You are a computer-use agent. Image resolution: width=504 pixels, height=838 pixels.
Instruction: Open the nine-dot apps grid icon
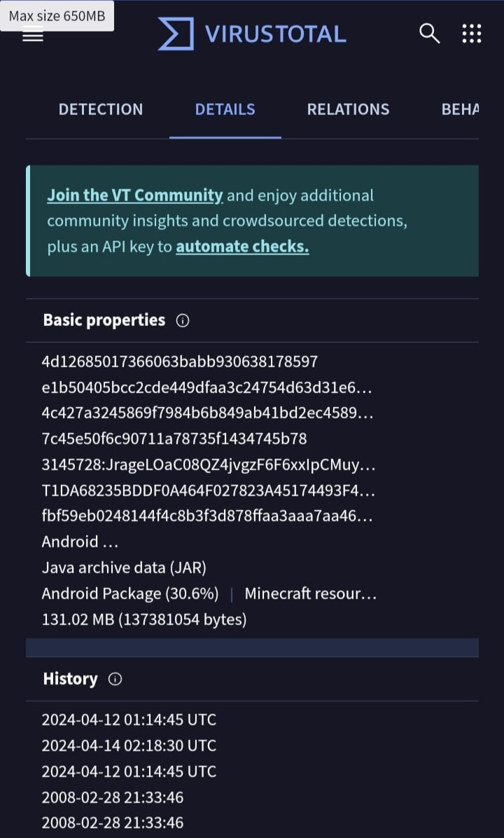pyautogui.click(x=471, y=34)
